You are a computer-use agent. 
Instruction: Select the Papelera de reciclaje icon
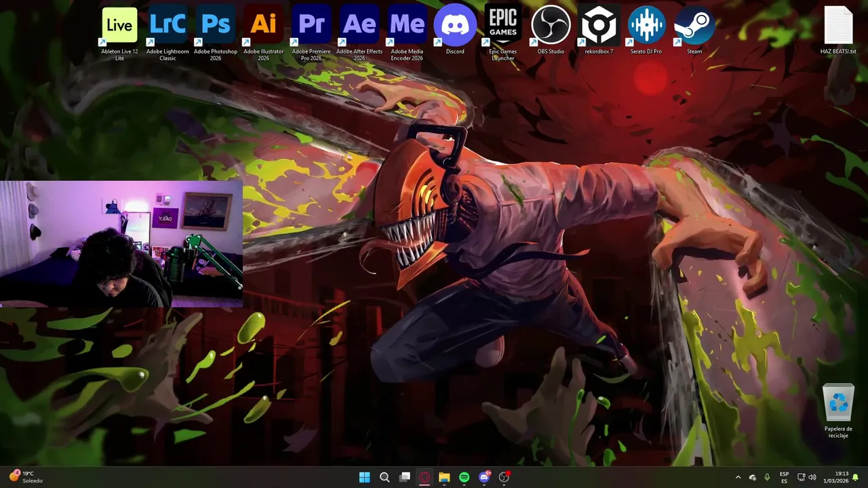[838, 411]
